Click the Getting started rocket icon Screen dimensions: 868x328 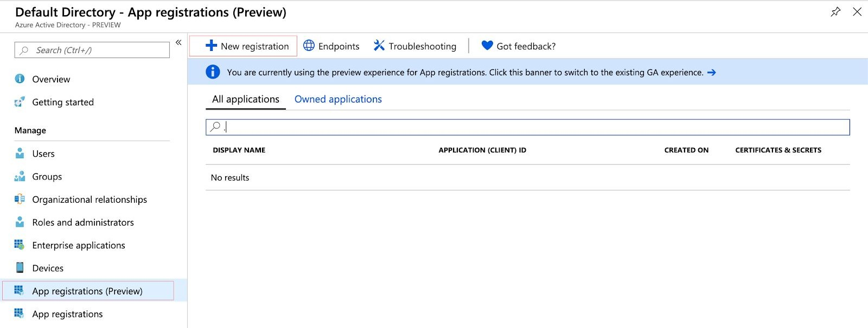pos(20,101)
